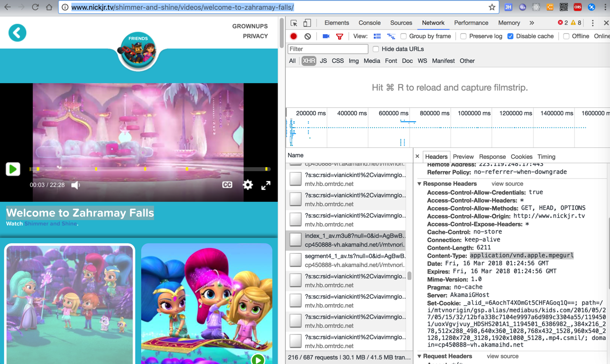Screen dimensions: 610x364
Task: Go to browser home icon
Action: click(x=49, y=7)
